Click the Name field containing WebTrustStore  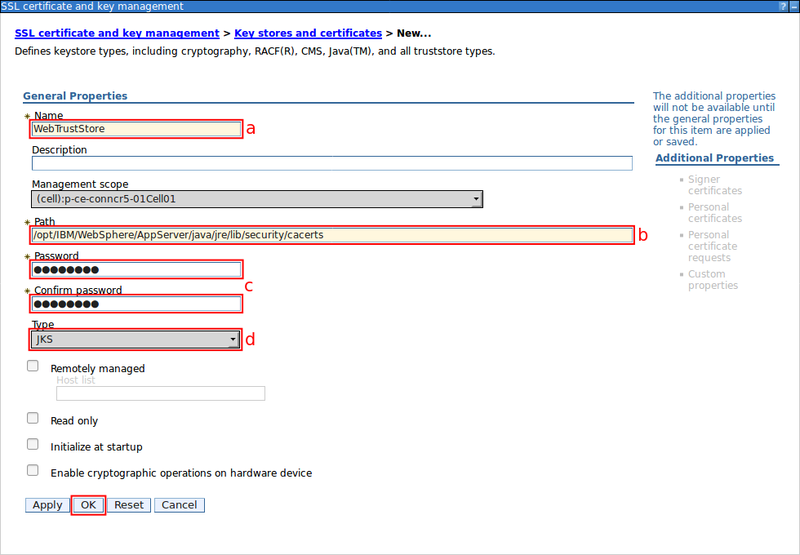136,129
